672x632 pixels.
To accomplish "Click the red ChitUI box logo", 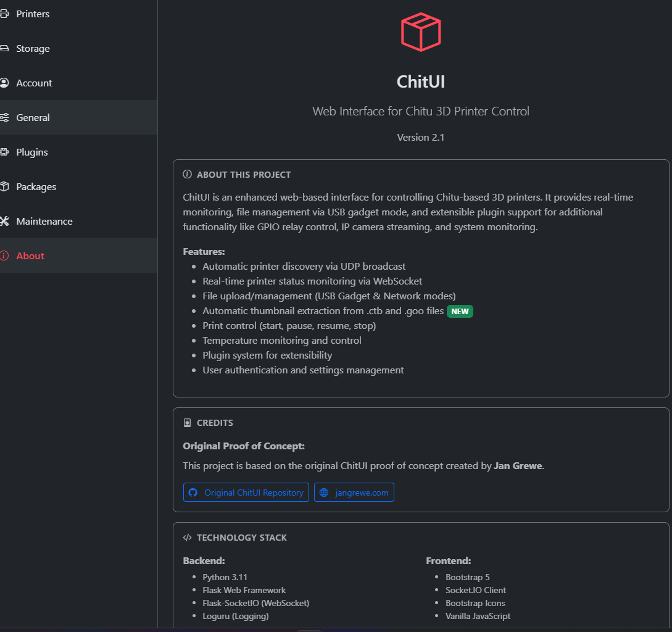I will pos(420,31).
